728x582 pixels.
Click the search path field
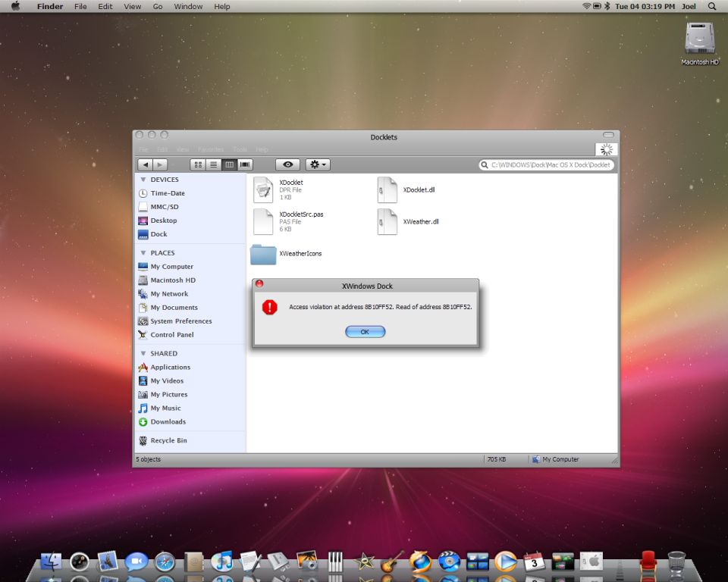[546, 164]
